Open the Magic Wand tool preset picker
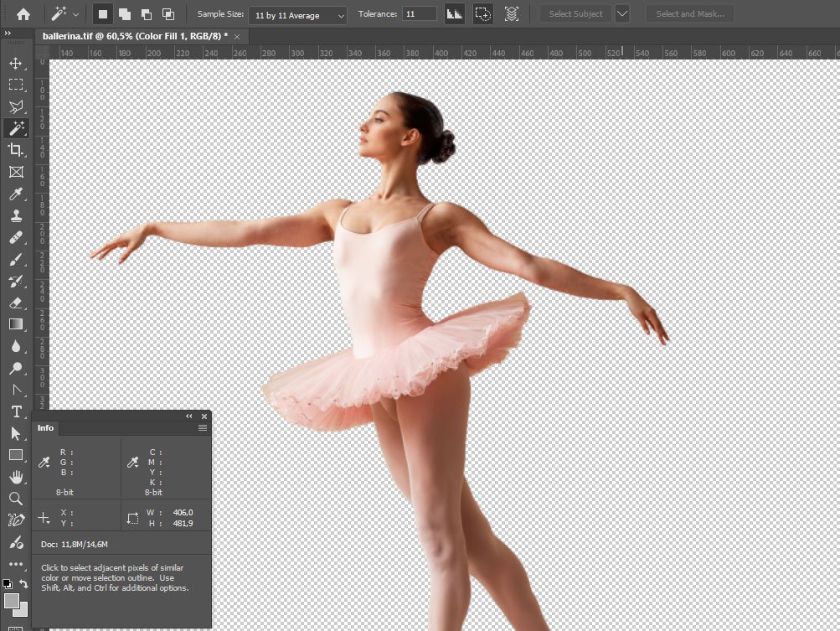The height and width of the screenshot is (631, 840). coord(64,14)
